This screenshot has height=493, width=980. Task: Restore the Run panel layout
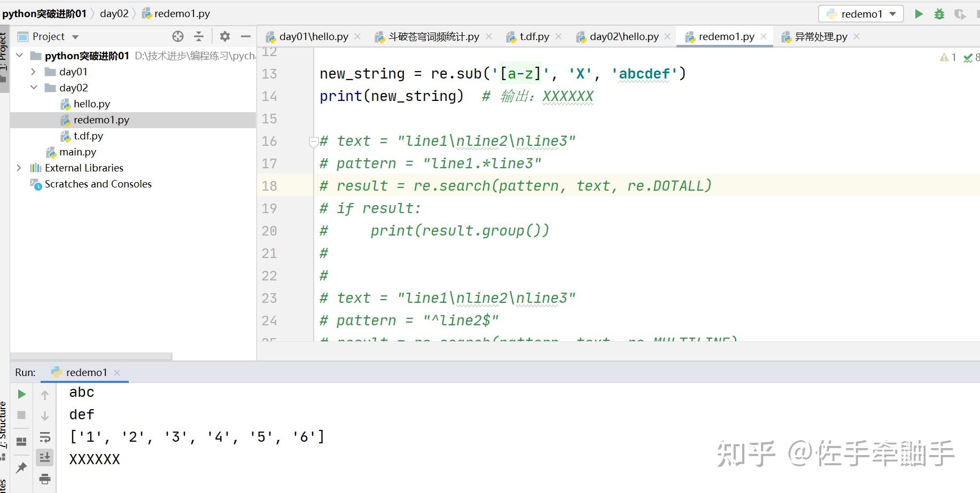pyautogui.click(x=21, y=442)
